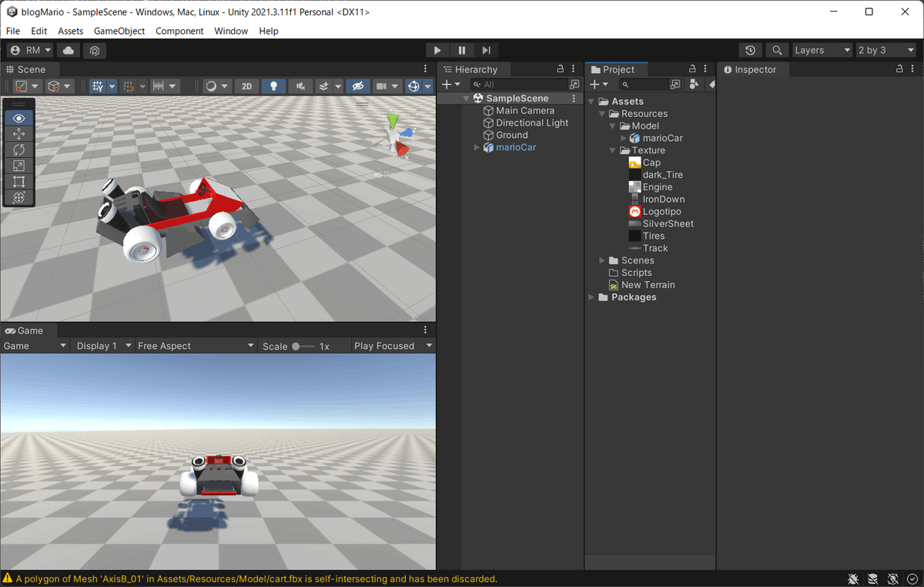Image resolution: width=924 pixels, height=587 pixels.
Task: Select the Move tool in Scene tools
Action: point(19,134)
